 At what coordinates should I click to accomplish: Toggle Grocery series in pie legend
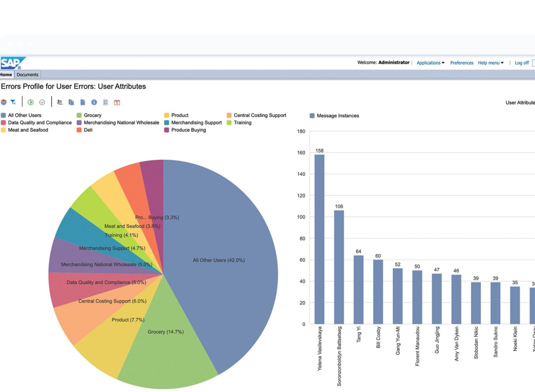92,115
